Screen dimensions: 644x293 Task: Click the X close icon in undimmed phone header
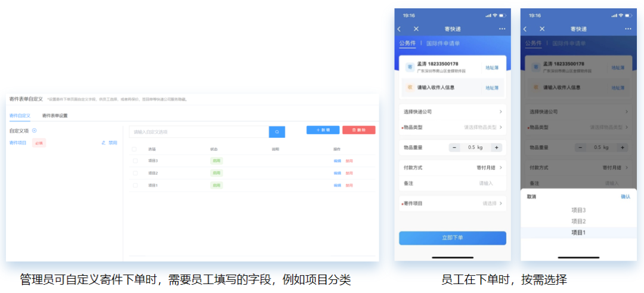coord(416,29)
